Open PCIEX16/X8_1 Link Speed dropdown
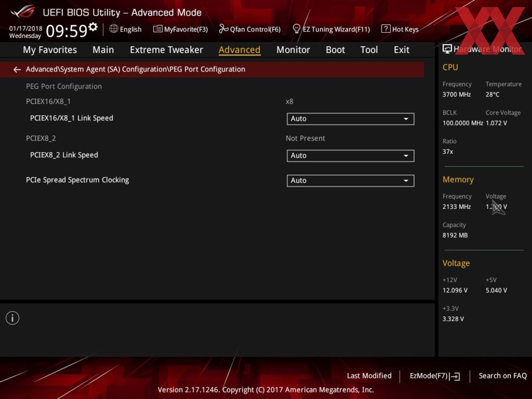532x399 pixels. tap(350, 119)
